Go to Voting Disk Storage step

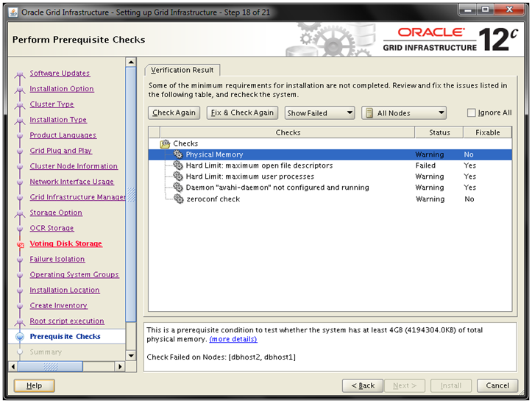point(65,243)
